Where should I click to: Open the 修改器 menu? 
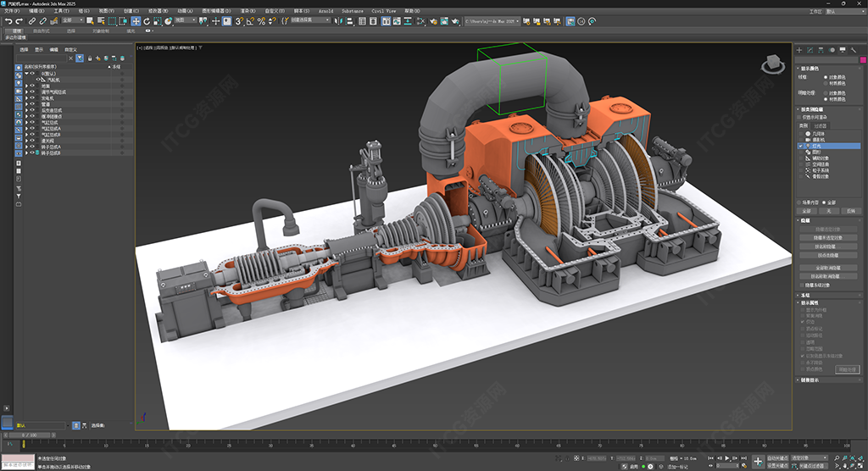pos(157,12)
